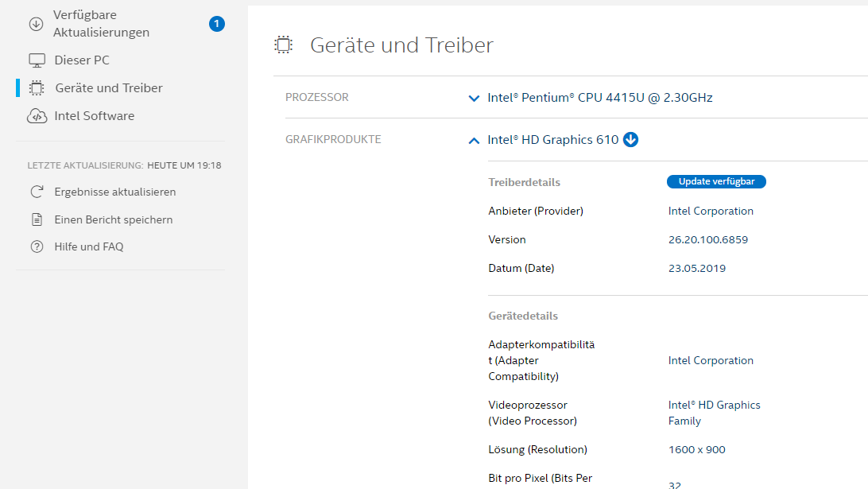Screen dimensions: 868x489
Task: Click the Adapter Compatibility Intel Corporation value
Action: tap(711, 360)
